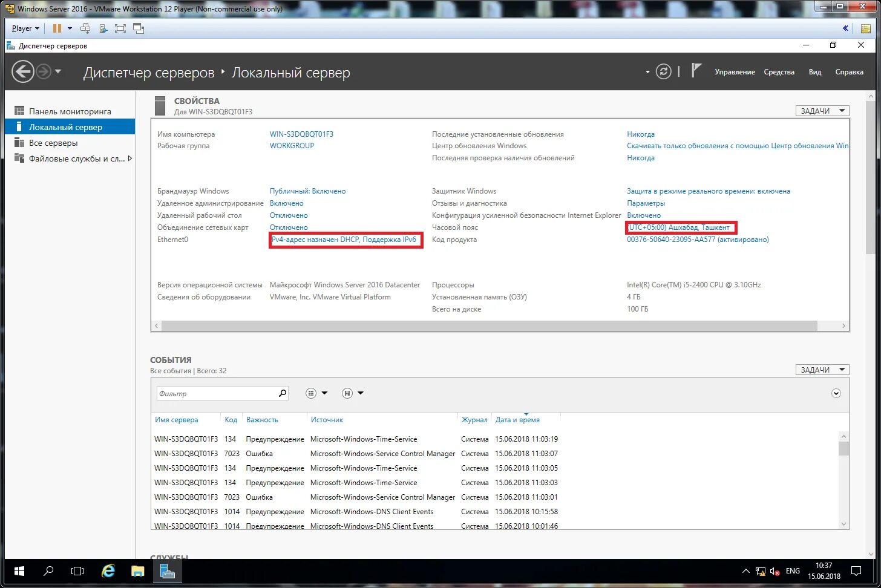Go back with the Server Manager back arrow

tap(23, 72)
